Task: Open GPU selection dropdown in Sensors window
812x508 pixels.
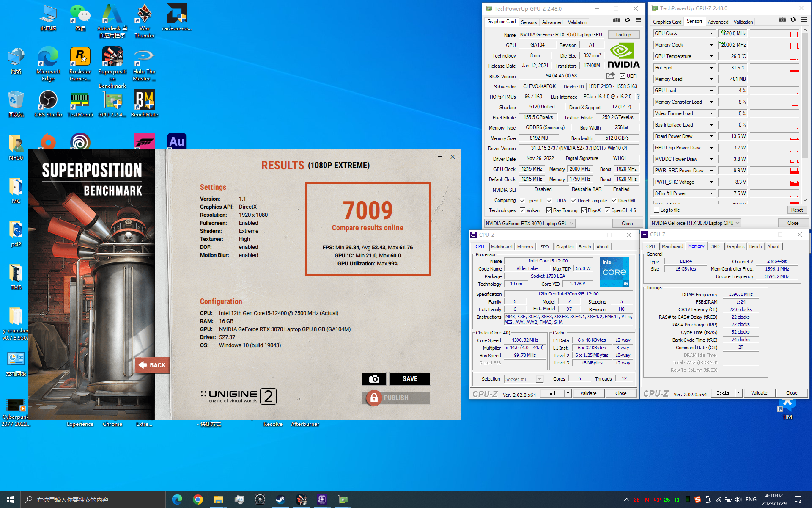Action: pos(696,223)
